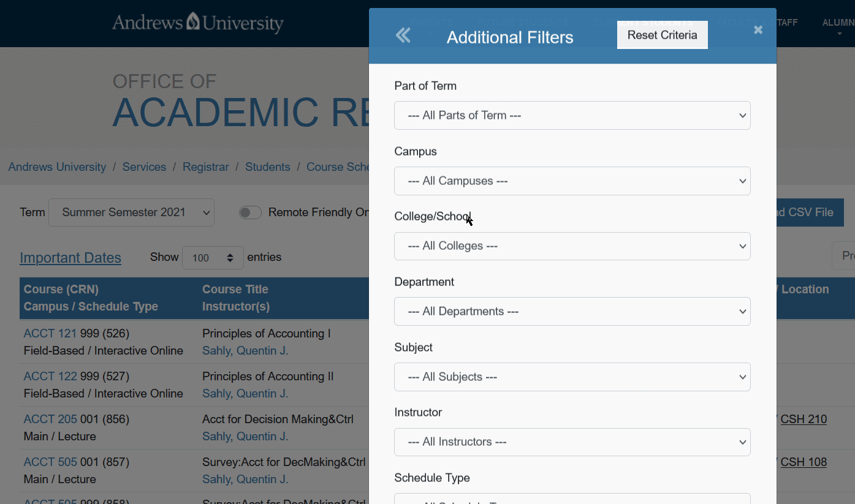The width and height of the screenshot is (855, 504).
Task: Open the CSH 210 location link
Action: (x=804, y=419)
